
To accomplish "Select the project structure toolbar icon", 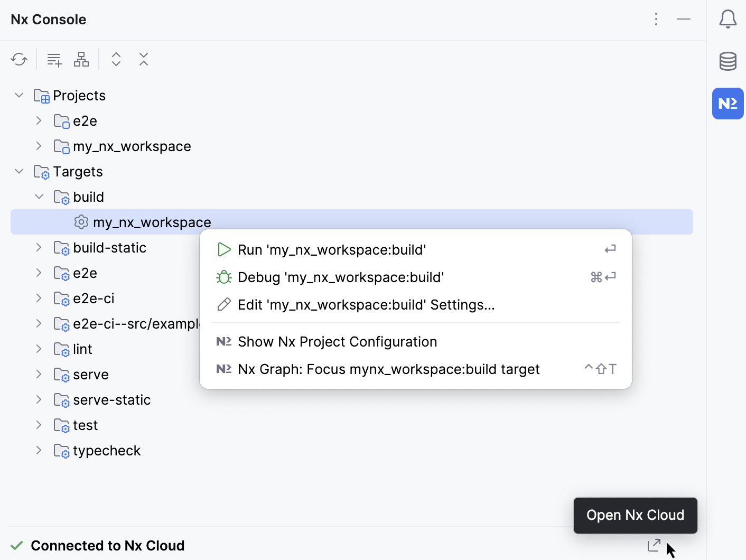I will tap(81, 59).
